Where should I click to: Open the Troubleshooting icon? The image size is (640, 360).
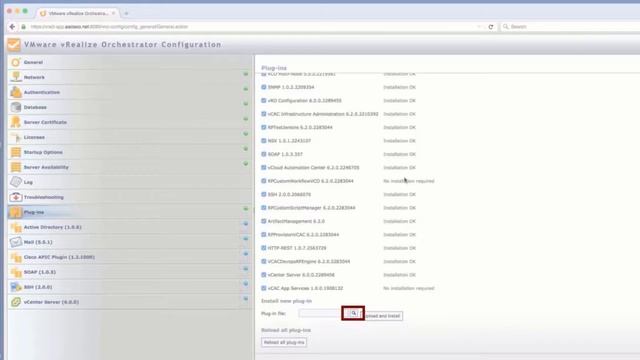tap(16, 197)
